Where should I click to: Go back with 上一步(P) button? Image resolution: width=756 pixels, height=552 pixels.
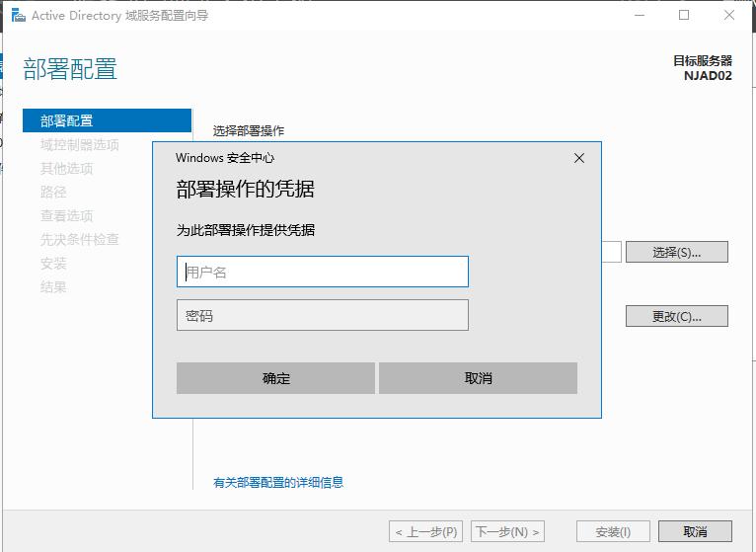[425, 531]
